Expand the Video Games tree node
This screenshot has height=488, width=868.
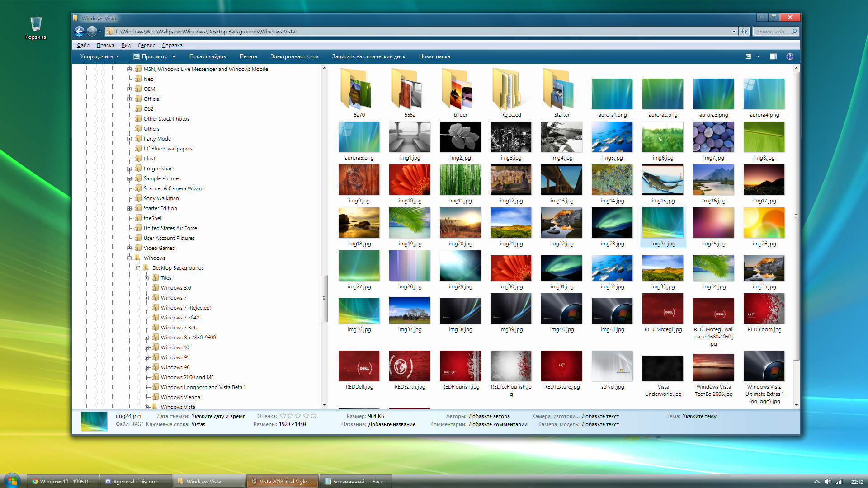click(x=130, y=248)
